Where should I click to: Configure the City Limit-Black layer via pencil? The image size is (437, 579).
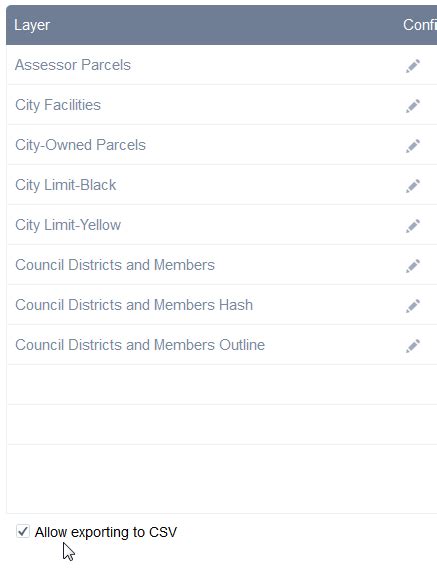click(413, 186)
